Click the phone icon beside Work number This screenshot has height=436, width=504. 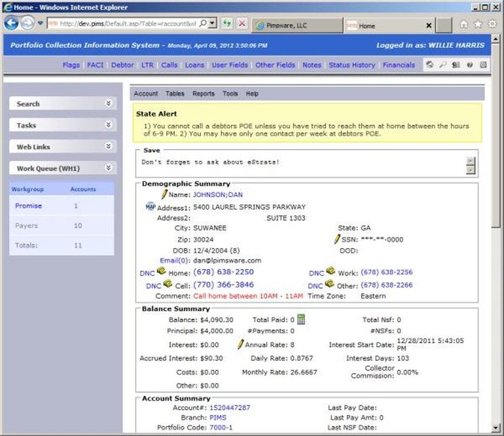(331, 271)
